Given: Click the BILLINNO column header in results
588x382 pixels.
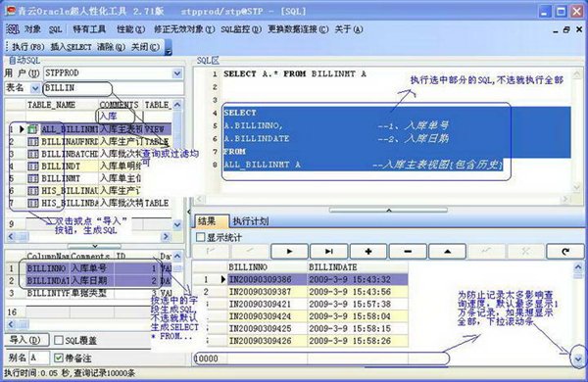Looking at the screenshot, I should tap(268, 267).
